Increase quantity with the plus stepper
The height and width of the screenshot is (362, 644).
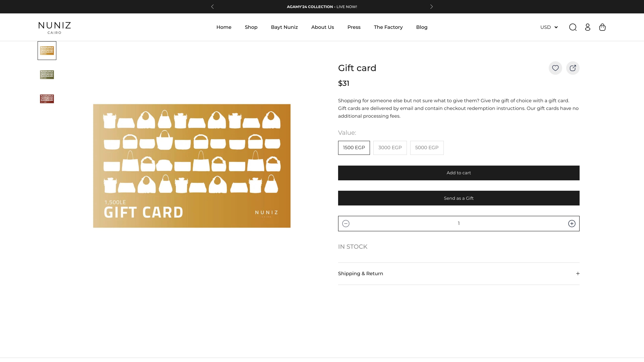tap(572, 223)
